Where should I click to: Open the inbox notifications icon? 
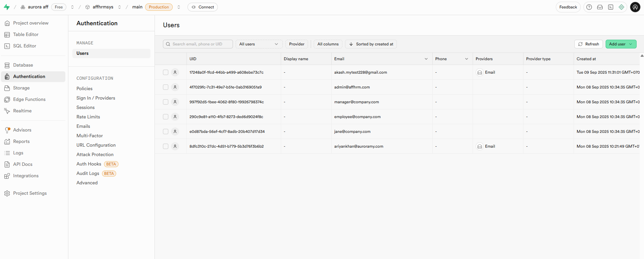(600, 7)
